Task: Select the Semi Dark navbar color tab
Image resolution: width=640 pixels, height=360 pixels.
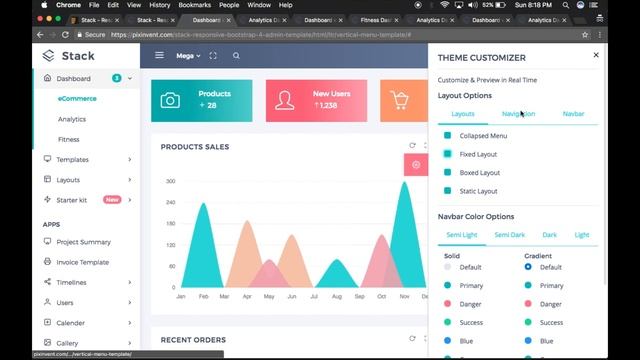Action: (x=509, y=235)
